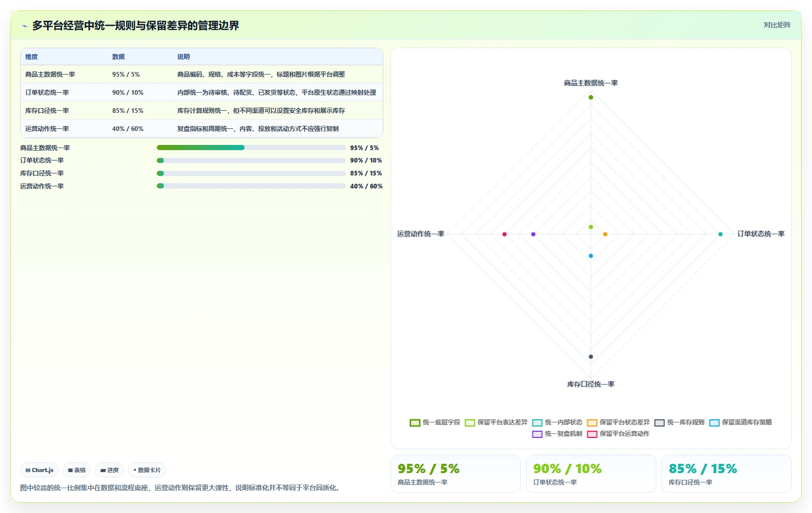The height and width of the screenshot is (513, 812).
Task: Click description starting with 复盘指标和周期统一
Action: point(258,129)
